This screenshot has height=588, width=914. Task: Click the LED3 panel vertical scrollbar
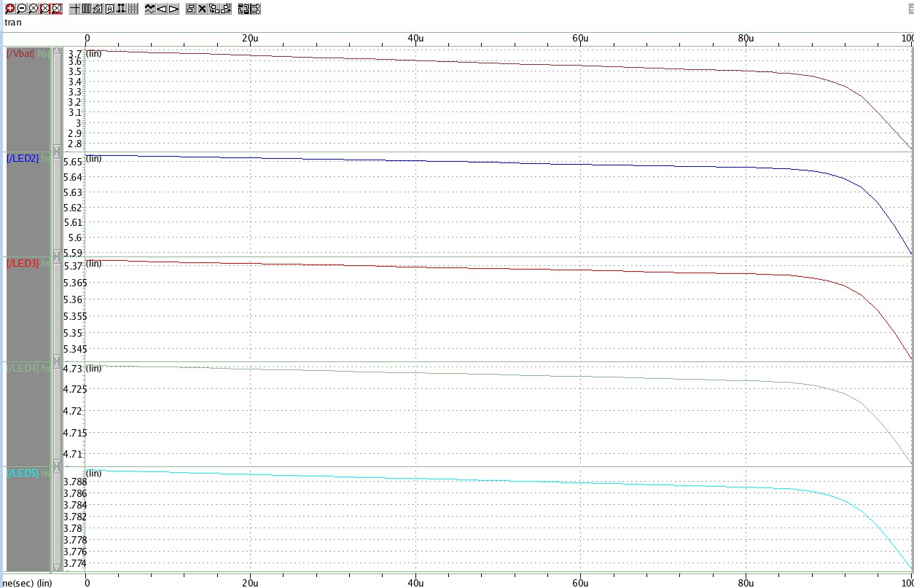pos(57,308)
